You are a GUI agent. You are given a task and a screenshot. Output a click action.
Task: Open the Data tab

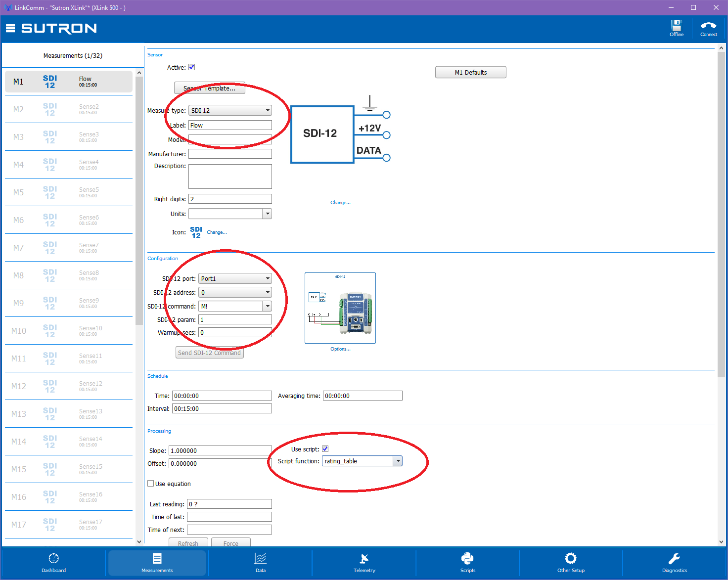coord(261,563)
